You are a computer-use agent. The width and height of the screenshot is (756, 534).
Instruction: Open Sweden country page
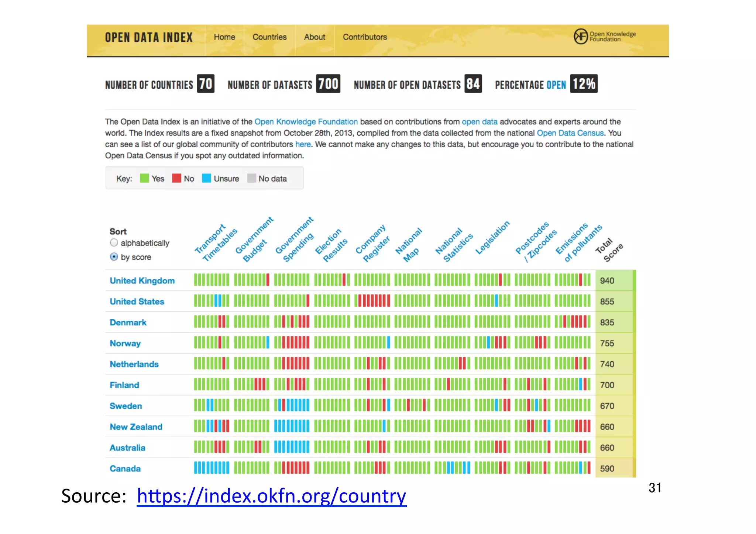126,406
